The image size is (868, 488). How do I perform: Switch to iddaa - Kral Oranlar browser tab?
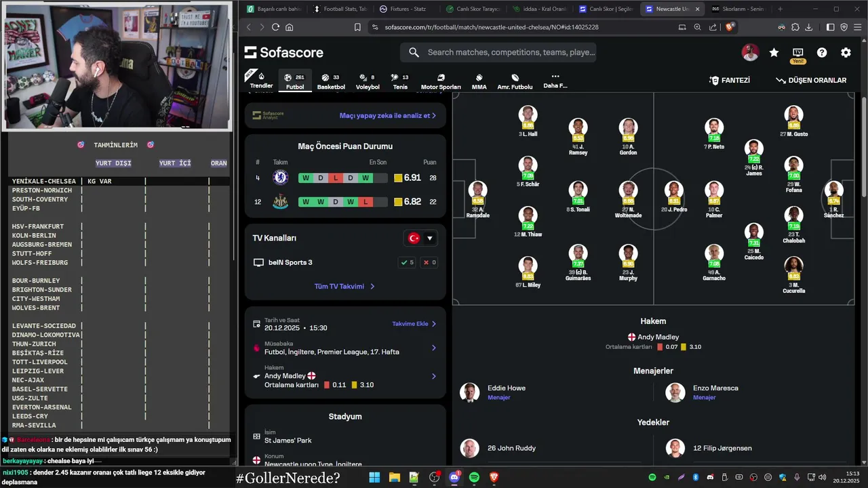tap(540, 9)
